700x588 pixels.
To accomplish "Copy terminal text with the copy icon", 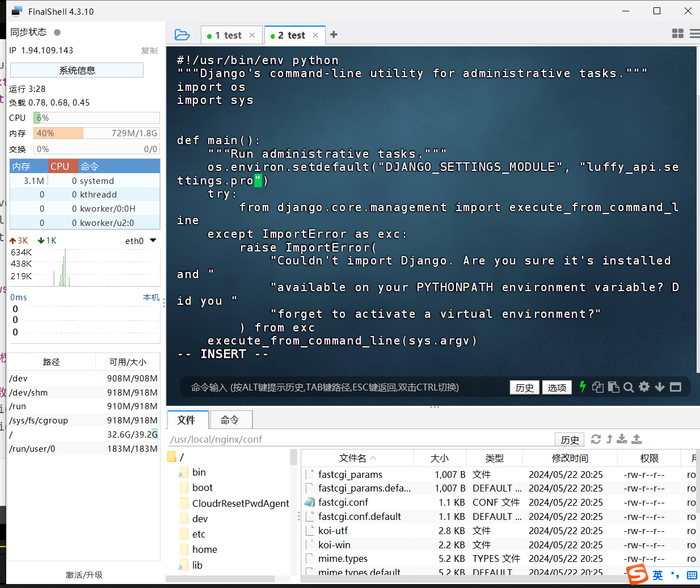I will [597, 387].
